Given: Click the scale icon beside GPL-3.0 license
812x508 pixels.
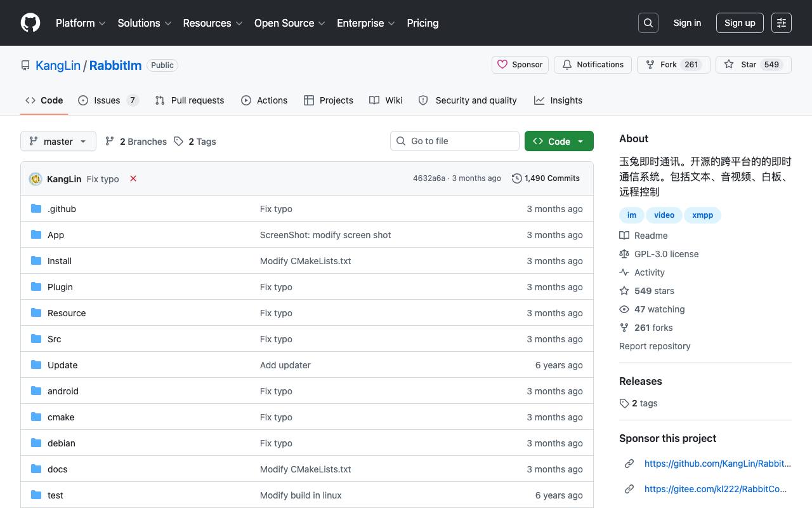Looking at the screenshot, I should [x=624, y=254].
